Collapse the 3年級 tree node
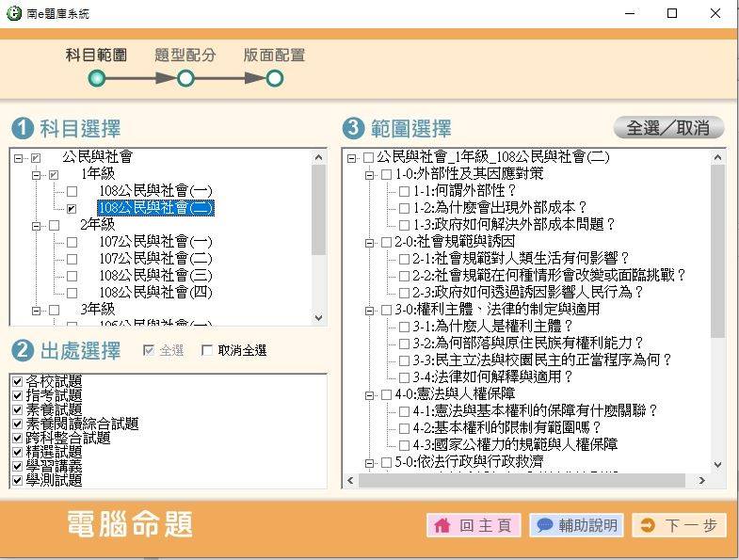 (37, 311)
